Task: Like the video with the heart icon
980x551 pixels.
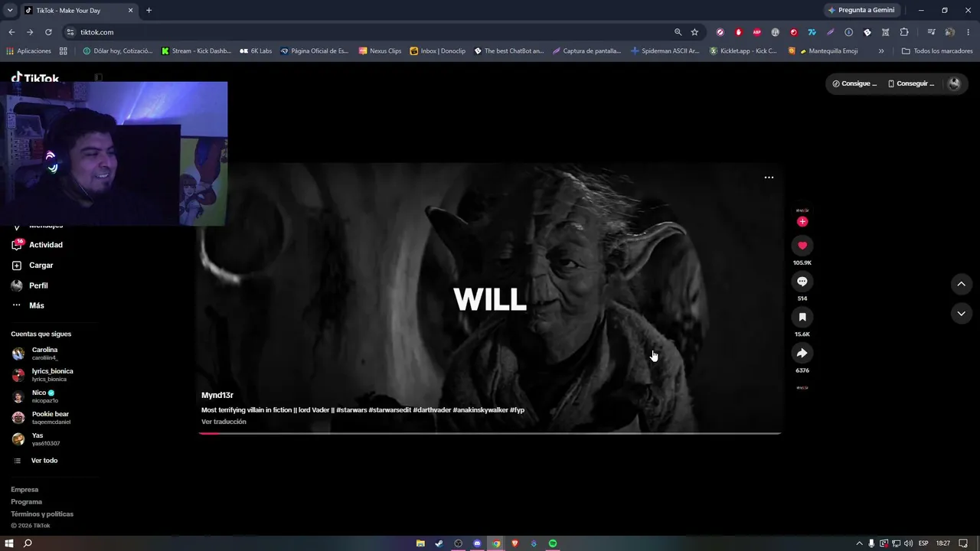Action: [802, 246]
